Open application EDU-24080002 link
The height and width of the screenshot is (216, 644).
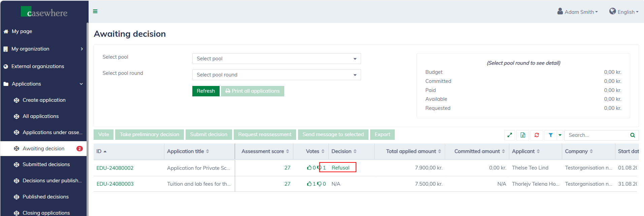click(115, 168)
